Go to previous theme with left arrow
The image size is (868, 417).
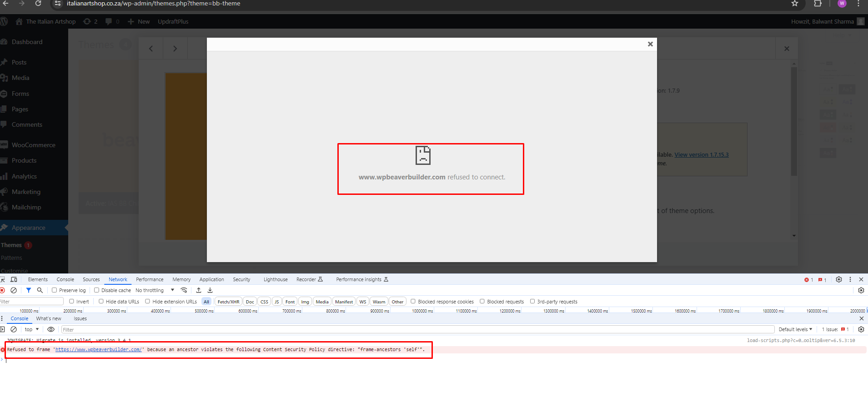pos(151,49)
